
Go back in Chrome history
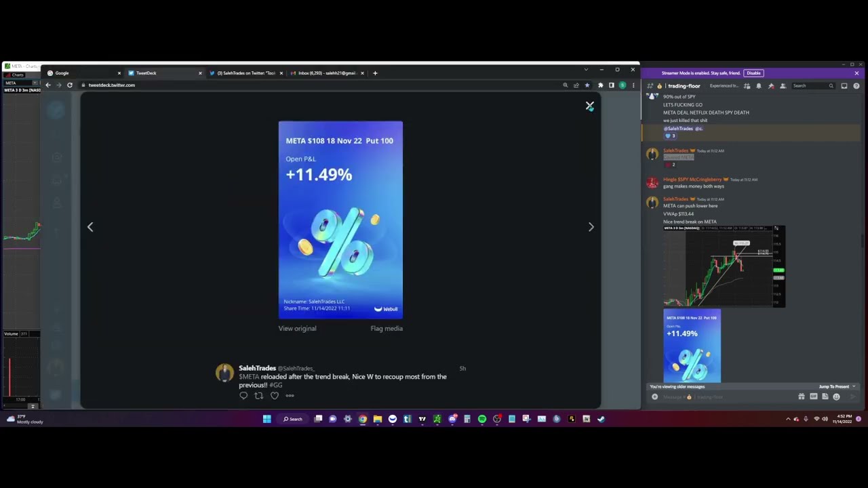coord(47,85)
